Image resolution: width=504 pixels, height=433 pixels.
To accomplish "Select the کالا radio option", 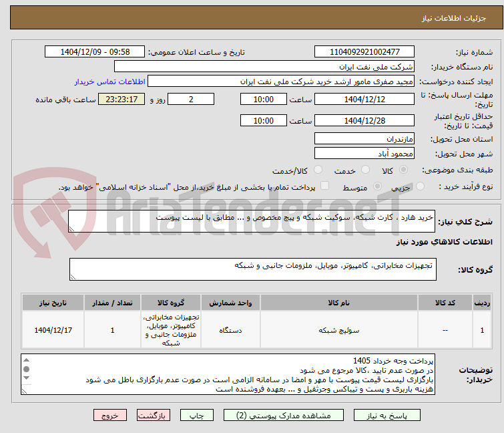I will tap(403, 170).
